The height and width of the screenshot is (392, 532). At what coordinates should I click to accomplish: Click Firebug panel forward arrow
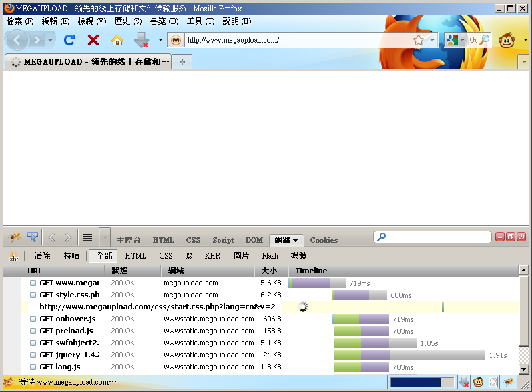[68, 237]
